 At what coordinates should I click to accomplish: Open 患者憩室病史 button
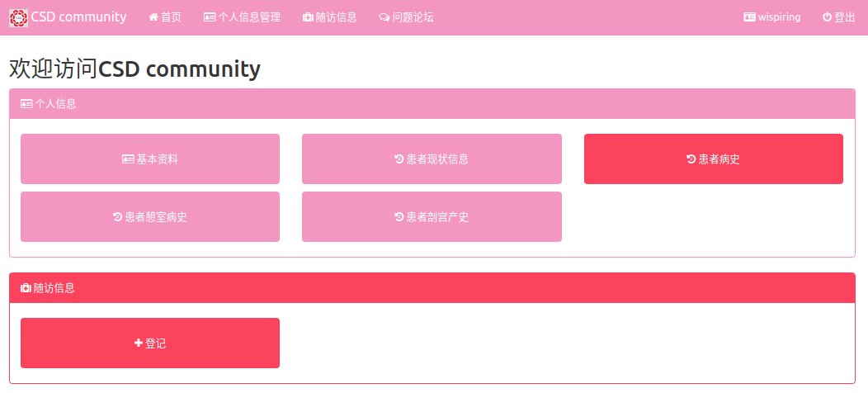tap(150, 217)
